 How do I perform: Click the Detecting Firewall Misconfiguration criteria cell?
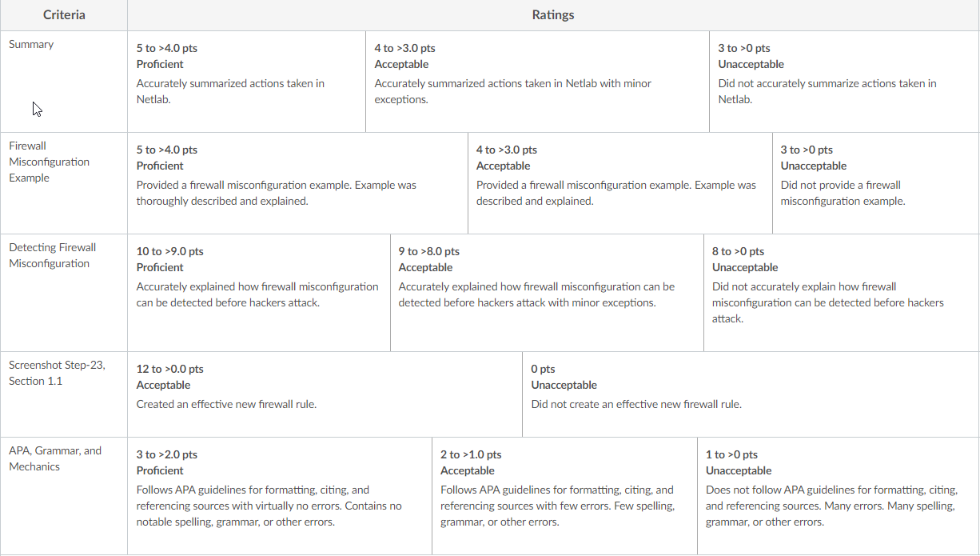64,293
